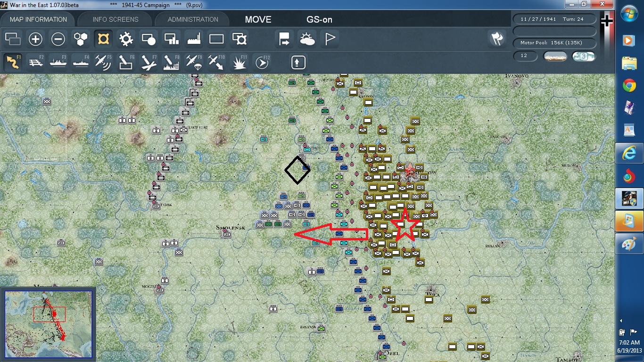Select the F7 bomb airfield mode

[x=149, y=62]
